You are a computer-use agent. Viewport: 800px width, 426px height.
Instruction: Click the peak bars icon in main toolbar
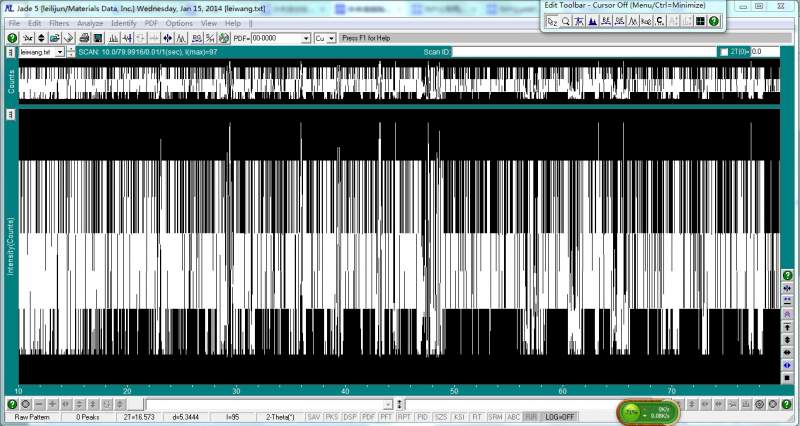[x=113, y=38]
